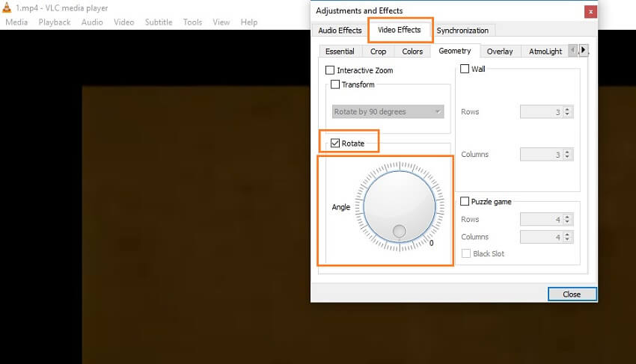Open the Subtitle menu

(159, 22)
